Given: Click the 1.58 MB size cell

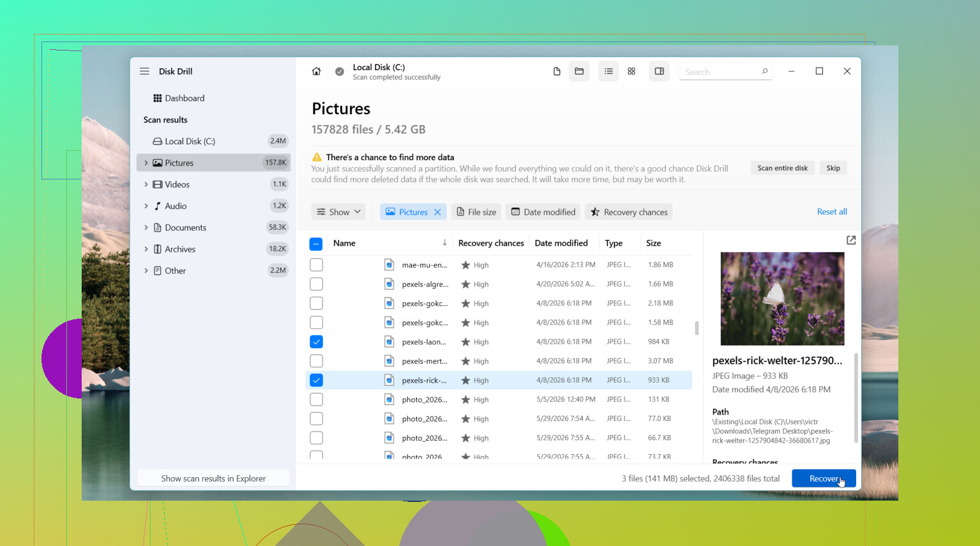Looking at the screenshot, I should coord(660,322).
